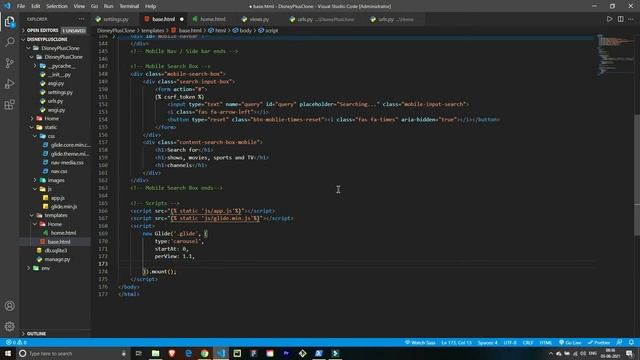Expand the OUTLINE section
This screenshot has height=360, width=640.
coord(55,333)
